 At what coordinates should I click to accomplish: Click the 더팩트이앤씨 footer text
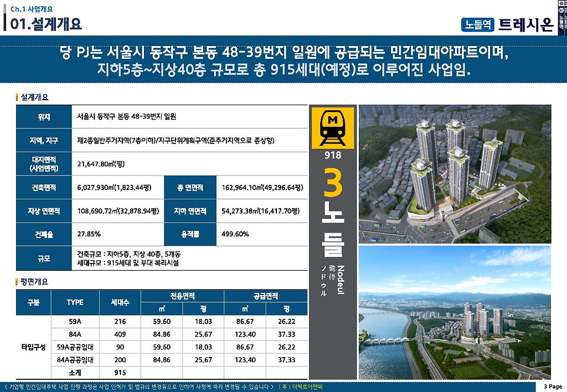[x=307, y=387]
